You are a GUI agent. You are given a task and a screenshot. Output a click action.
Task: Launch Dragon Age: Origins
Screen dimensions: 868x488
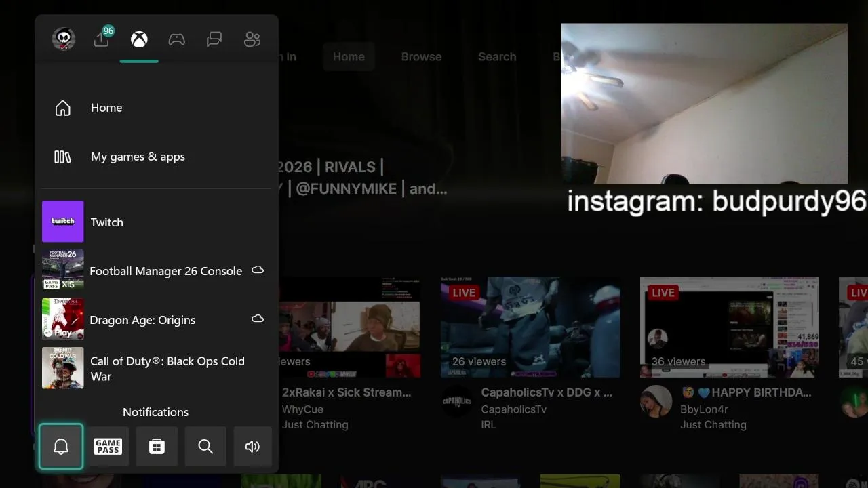157,319
